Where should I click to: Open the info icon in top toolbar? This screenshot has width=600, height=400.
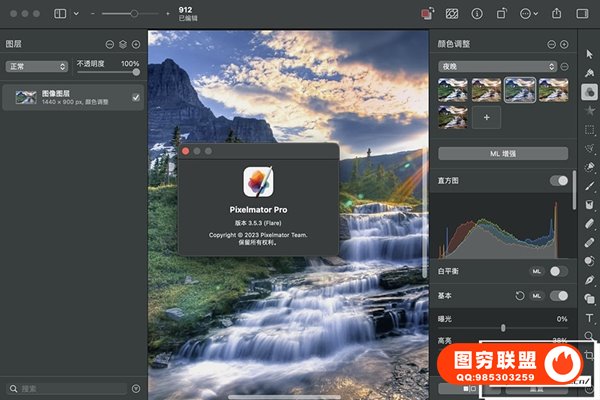coord(476,14)
